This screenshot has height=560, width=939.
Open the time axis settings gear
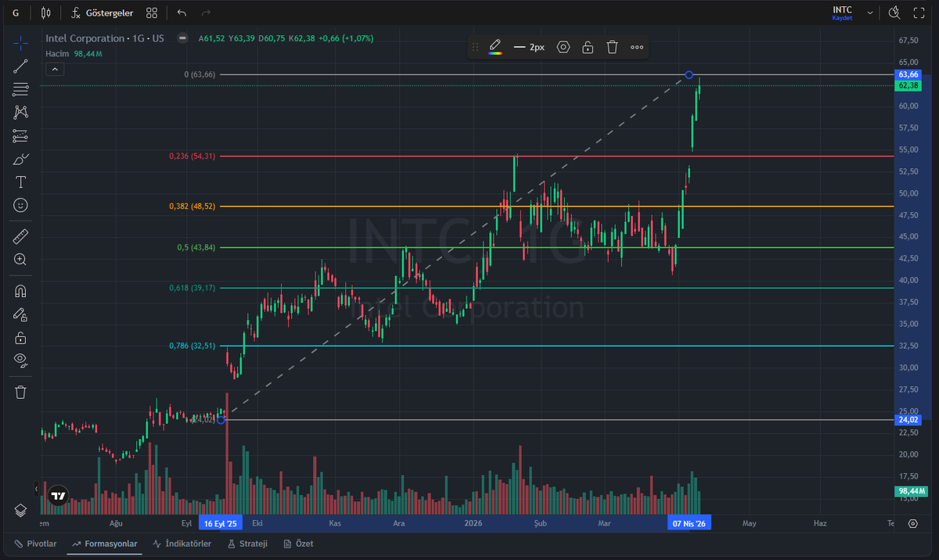click(x=914, y=522)
